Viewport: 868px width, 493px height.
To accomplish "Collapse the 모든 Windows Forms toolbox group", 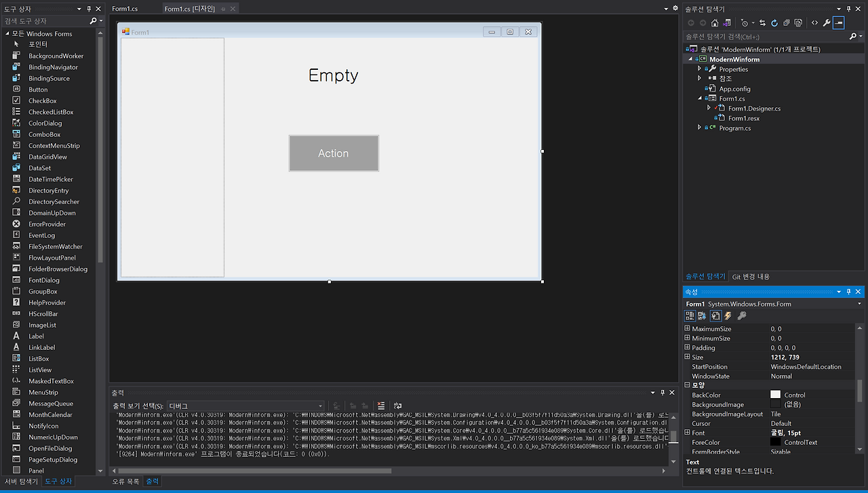I will pos(7,33).
